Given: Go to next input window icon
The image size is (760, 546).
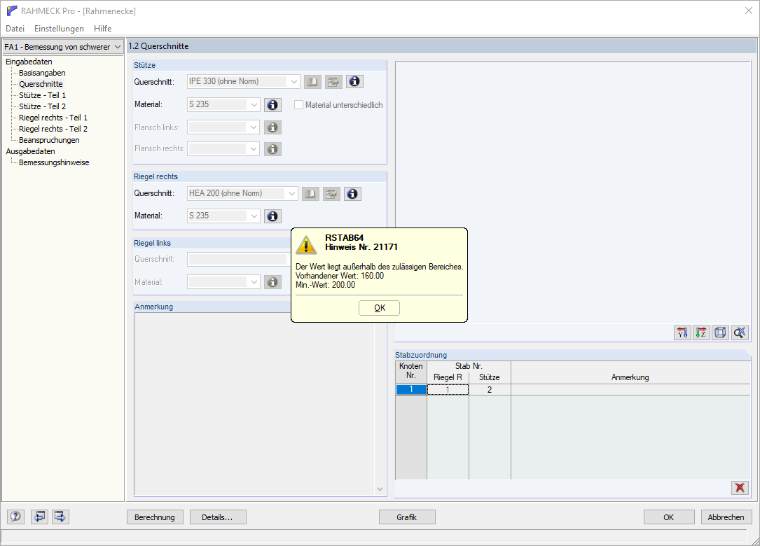Looking at the screenshot, I should [60, 517].
